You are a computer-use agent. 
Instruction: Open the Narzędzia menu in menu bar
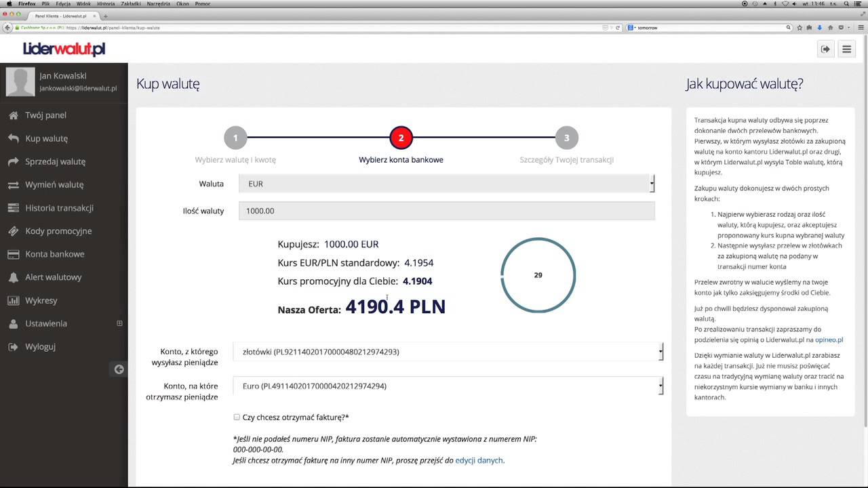click(x=158, y=3)
